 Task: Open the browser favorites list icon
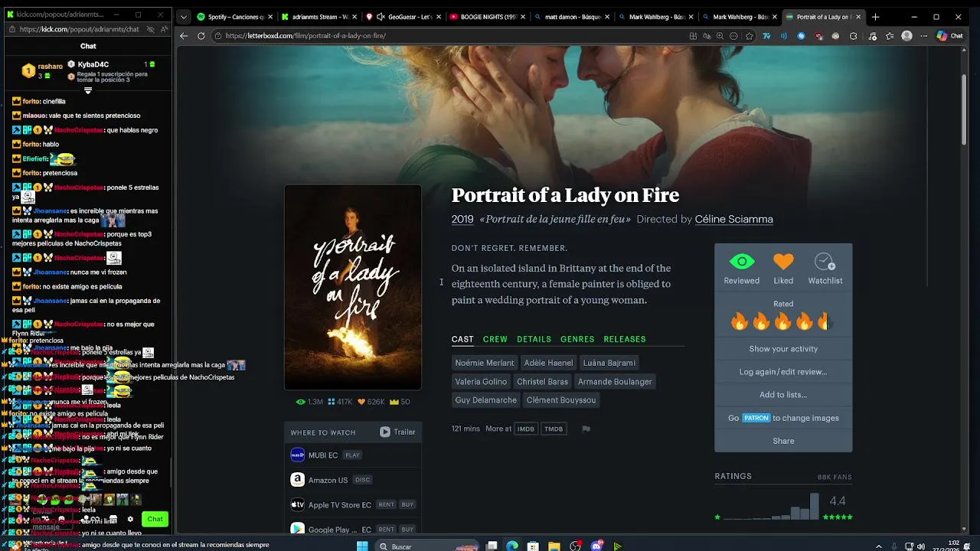point(890,36)
